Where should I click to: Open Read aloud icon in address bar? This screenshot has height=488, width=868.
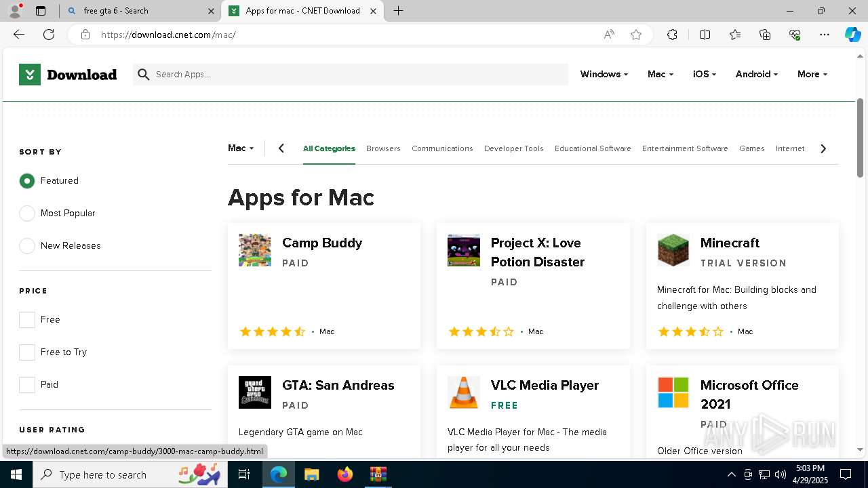[x=609, y=35]
